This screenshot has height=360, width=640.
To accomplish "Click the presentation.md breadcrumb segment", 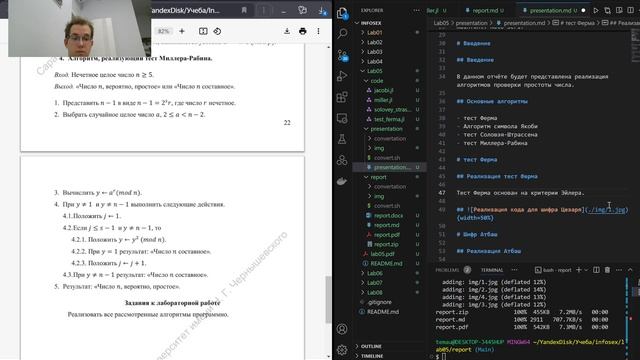I will coord(524,23).
